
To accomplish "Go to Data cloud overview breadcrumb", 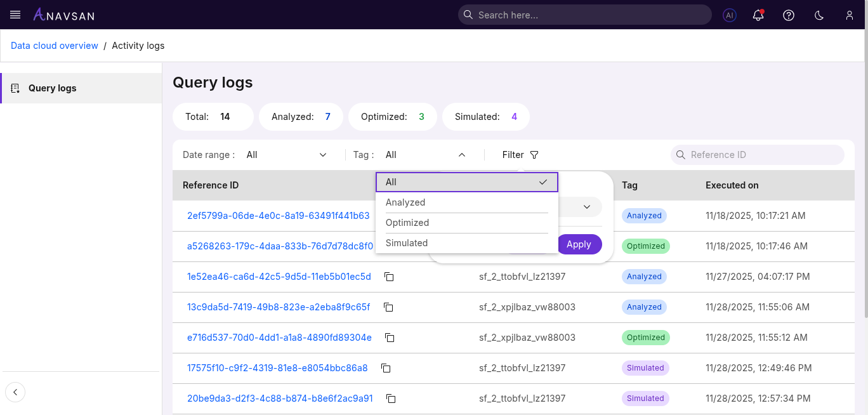I will [x=55, y=46].
